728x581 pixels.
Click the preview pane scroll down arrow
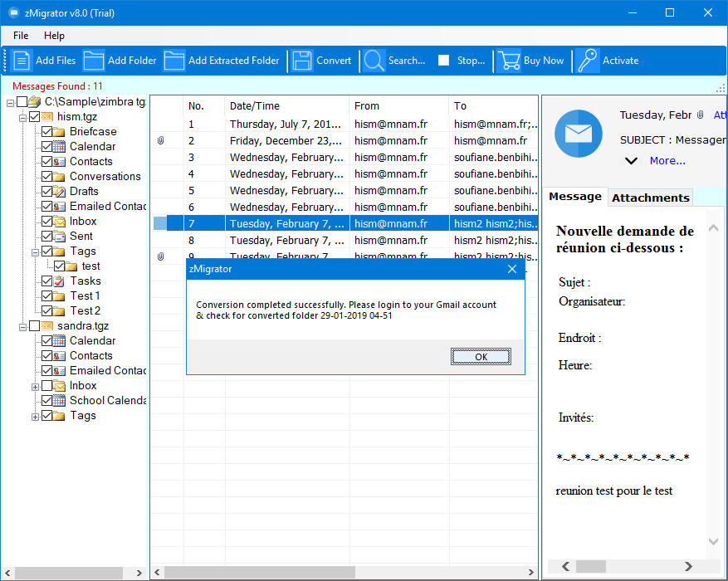click(713, 541)
